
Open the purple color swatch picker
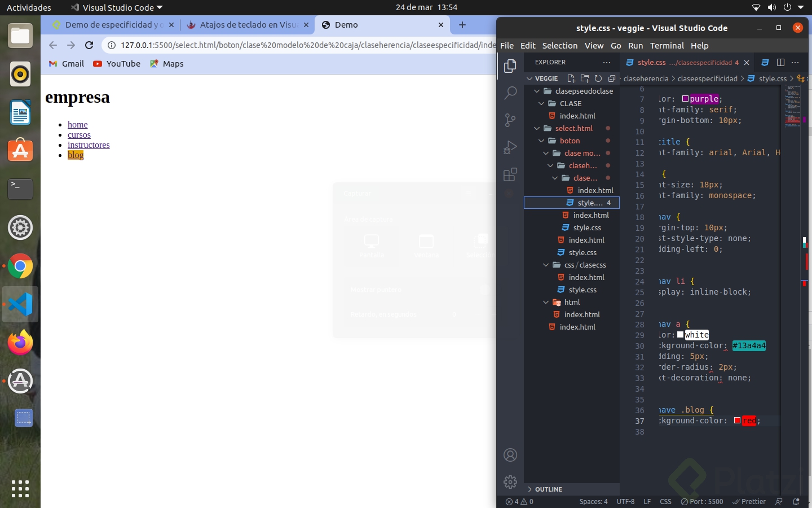tap(685, 99)
